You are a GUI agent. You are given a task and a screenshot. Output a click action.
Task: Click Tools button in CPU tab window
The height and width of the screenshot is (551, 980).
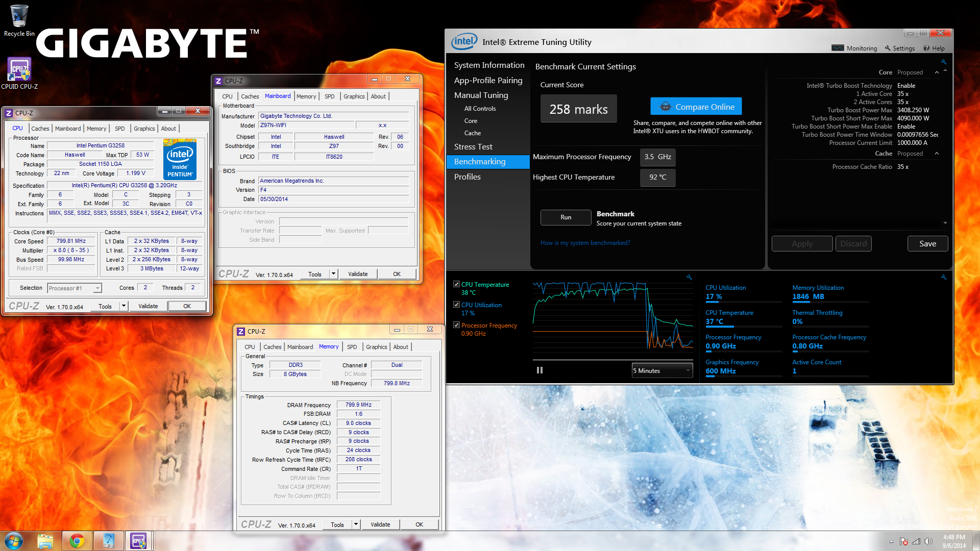coord(105,306)
